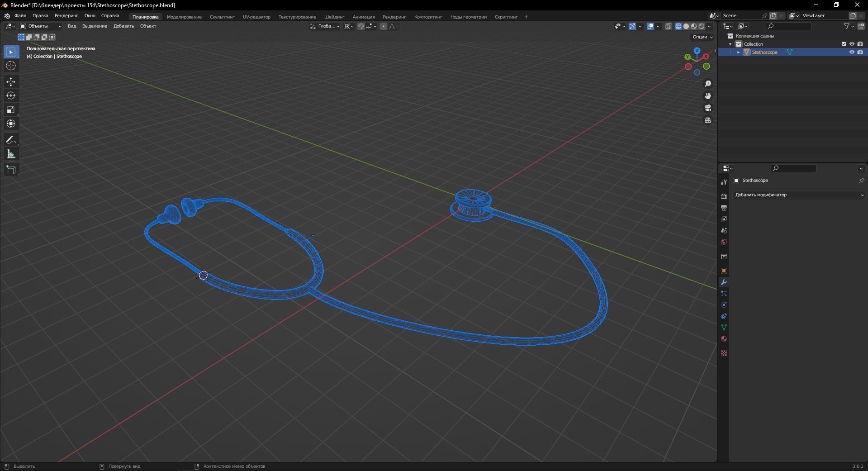Open the object mode dropdown
868x471 pixels.
tap(41, 26)
